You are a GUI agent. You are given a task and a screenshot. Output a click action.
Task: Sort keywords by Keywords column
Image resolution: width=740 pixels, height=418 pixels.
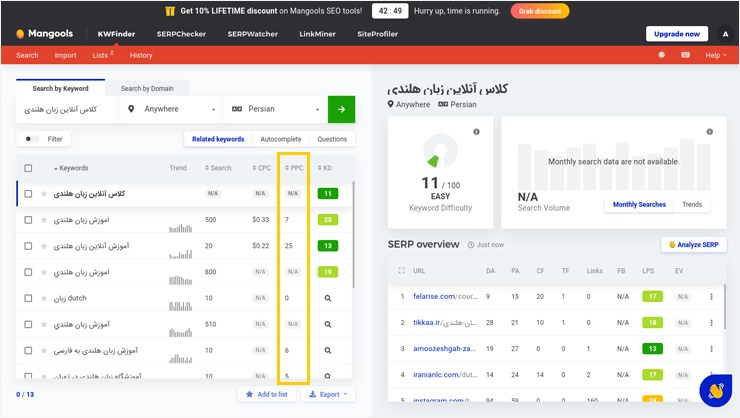tap(71, 168)
